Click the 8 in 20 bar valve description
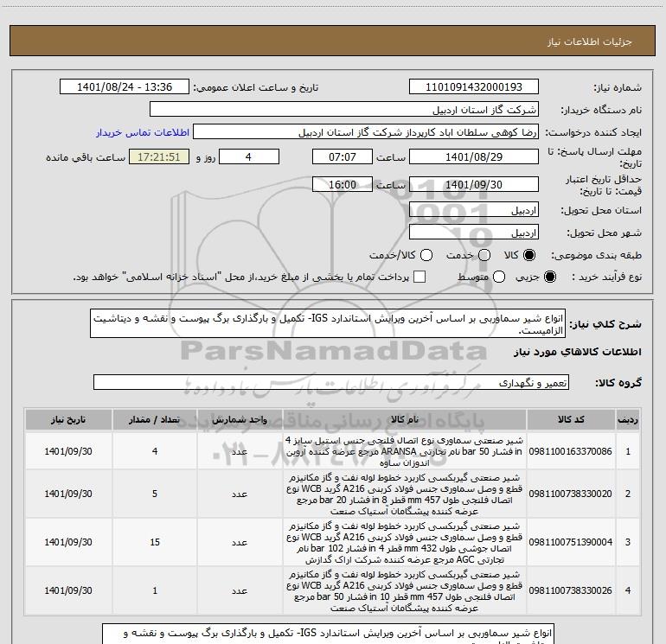This screenshot has width=666, height=644. [x=405, y=494]
